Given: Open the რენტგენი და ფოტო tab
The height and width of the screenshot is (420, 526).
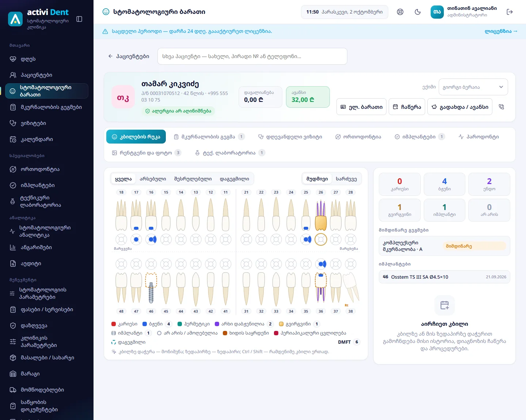Looking at the screenshot, I should click(x=146, y=153).
